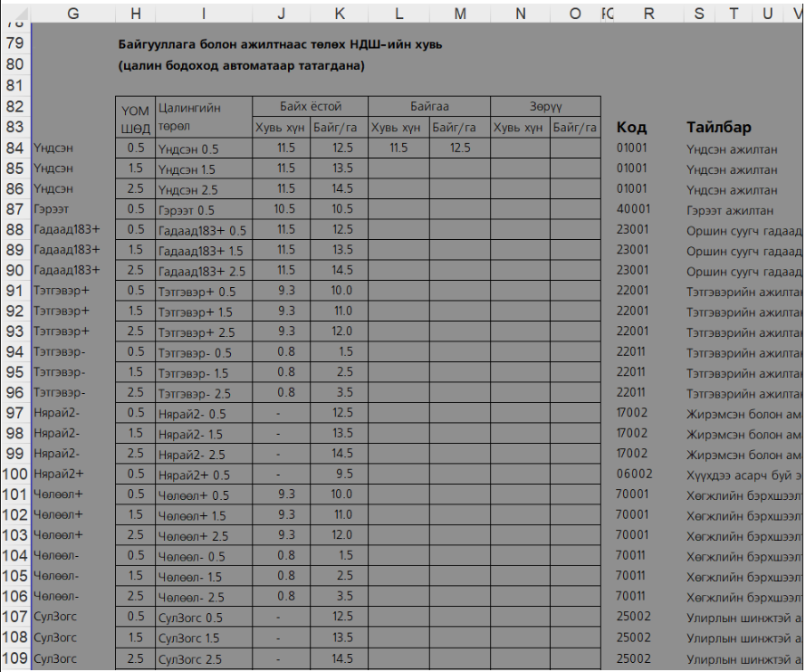This screenshot has width=806, height=672.
Task: Click the '(цалин бодоход автоматаар татагдана)' cell
Action: [241, 65]
